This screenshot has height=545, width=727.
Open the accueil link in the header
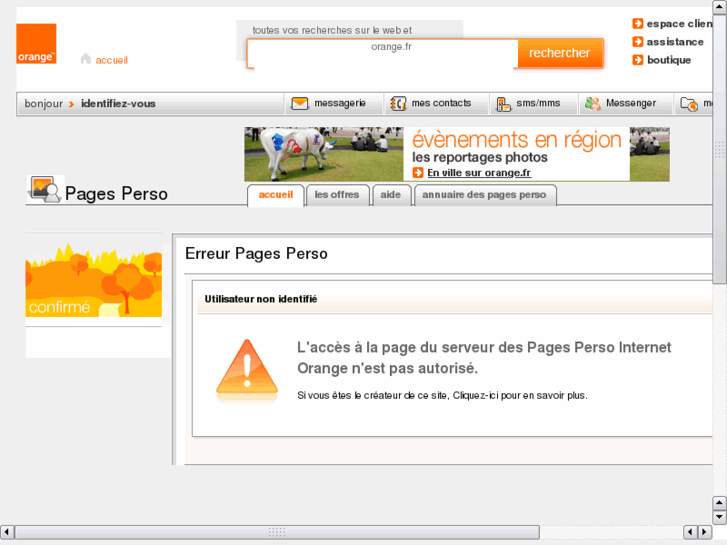pyautogui.click(x=112, y=60)
